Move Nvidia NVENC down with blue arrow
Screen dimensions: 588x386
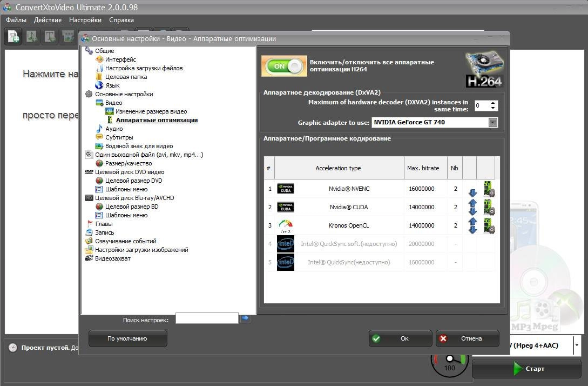472,193
